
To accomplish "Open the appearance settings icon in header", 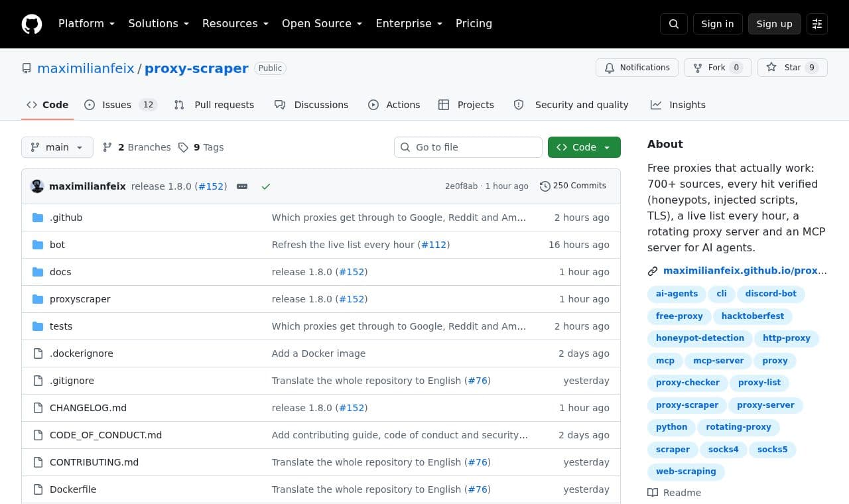I will (x=817, y=24).
